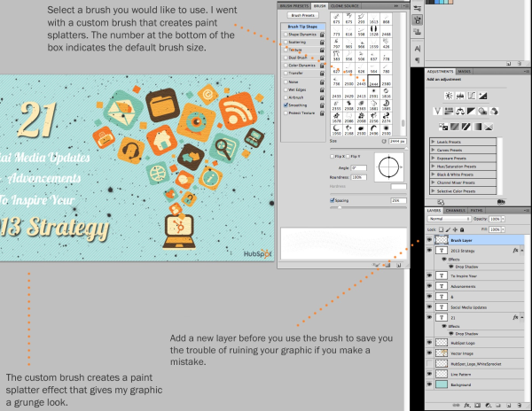This screenshot has height=411, width=532.
Task: Add a Photo Filter adjustment
Action: (x=483, y=111)
